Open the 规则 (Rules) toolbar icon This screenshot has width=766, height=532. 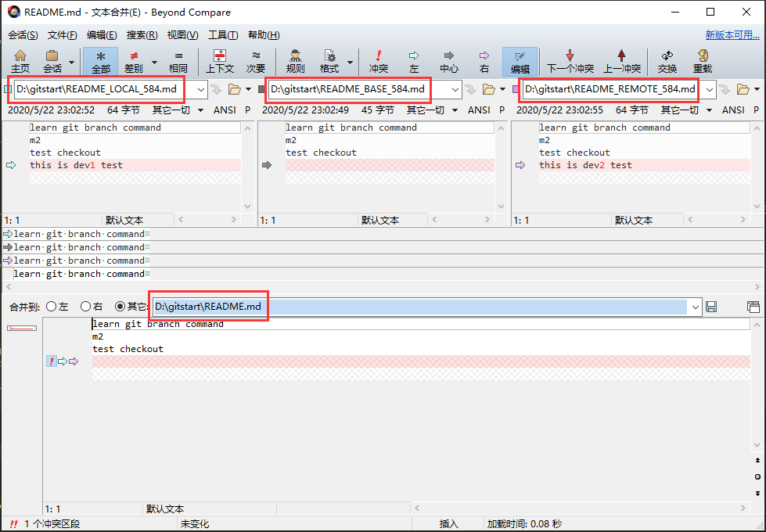coord(295,61)
